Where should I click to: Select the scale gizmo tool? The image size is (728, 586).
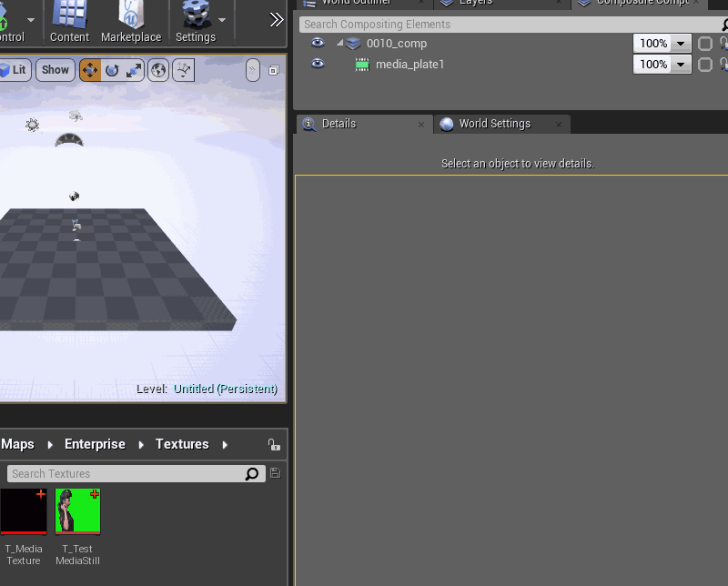tap(134, 70)
